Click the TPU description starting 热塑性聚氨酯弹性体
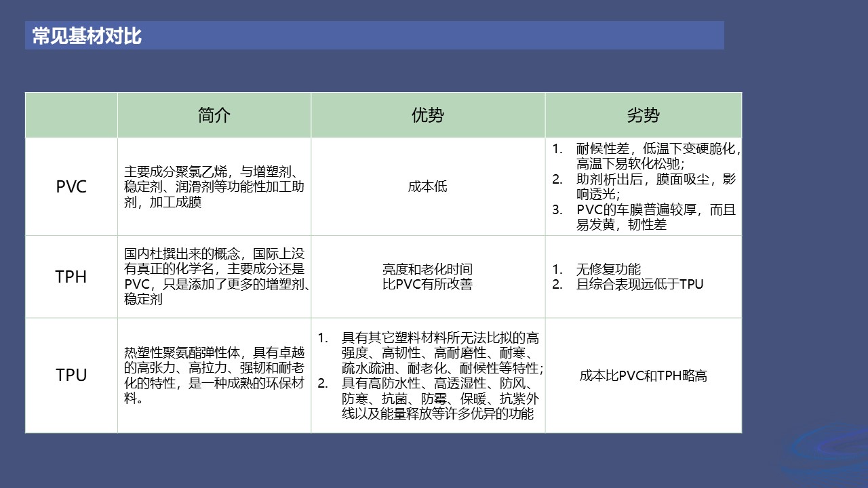 (x=214, y=375)
